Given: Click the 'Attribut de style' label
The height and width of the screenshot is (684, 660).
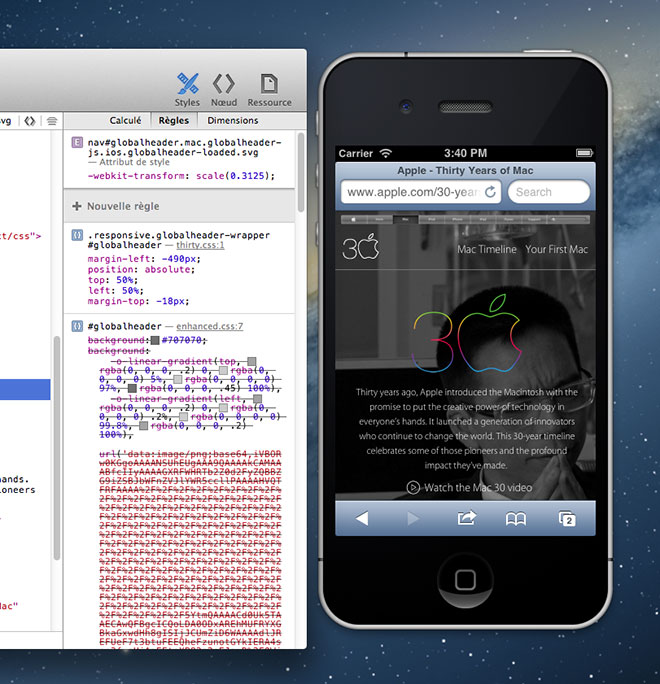Looking at the screenshot, I should [134, 162].
